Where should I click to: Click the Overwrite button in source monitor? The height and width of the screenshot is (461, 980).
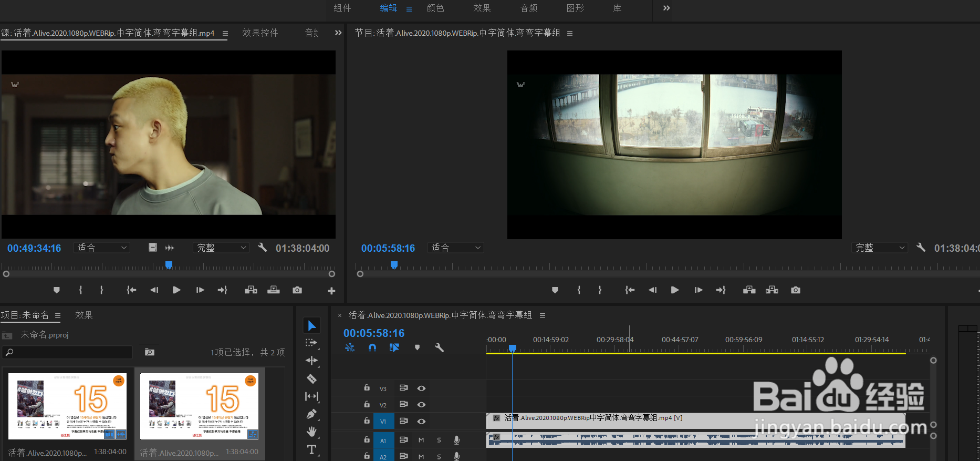coord(274,290)
